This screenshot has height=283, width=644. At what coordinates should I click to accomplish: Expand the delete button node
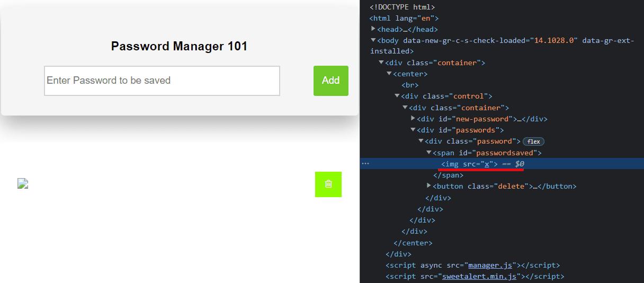[429, 186]
